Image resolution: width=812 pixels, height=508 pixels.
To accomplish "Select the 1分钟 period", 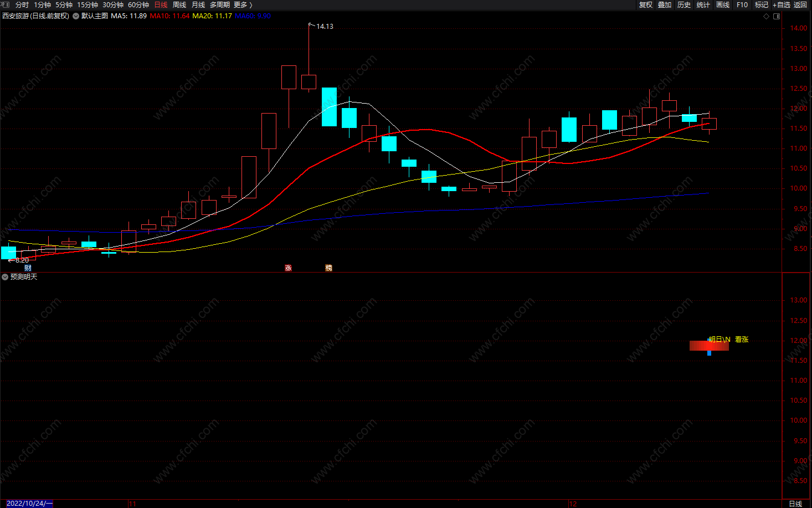I will pyautogui.click(x=42, y=4).
